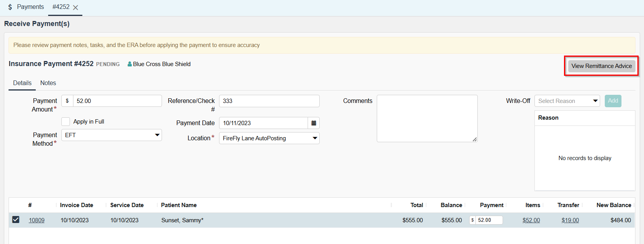
Task: Click the Payments dollar sign icon
Action: (x=10, y=7)
